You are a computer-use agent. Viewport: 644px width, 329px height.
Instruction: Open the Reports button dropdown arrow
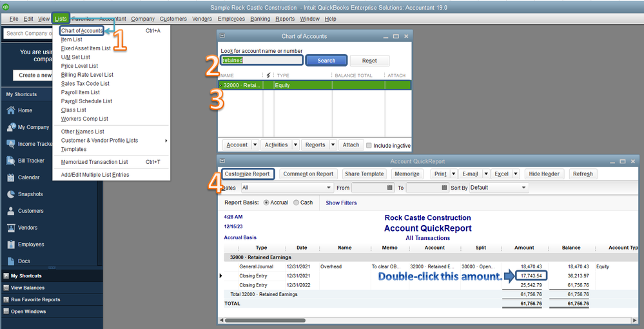[333, 145]
